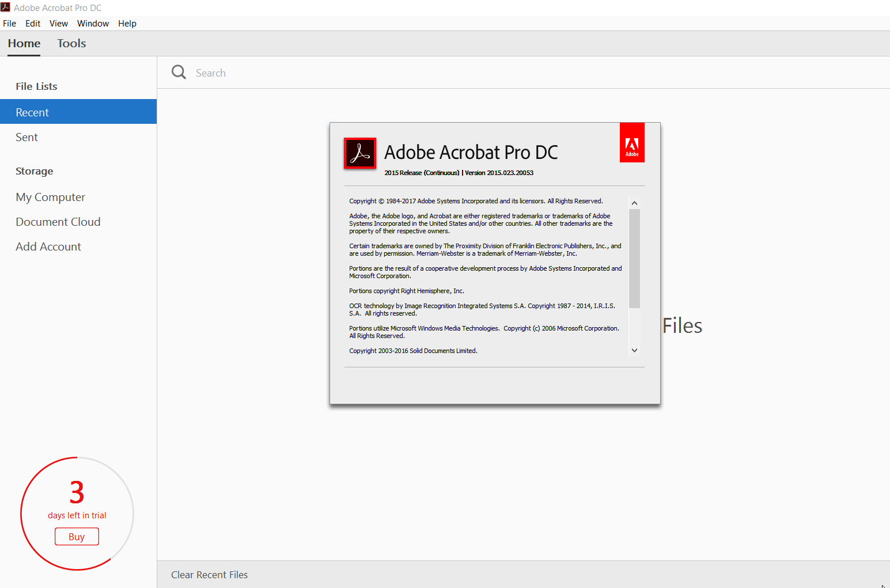Image resolution: width=890 pixels, height=588 pixels.
Task: Click the scroll up arrow in the About dialog
Action: click(634, 203)
